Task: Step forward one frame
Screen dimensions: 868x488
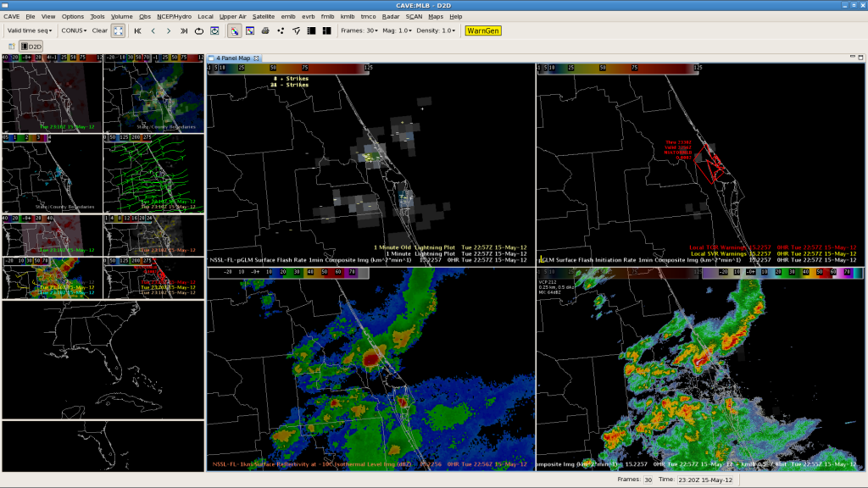Action: [169, 30]
